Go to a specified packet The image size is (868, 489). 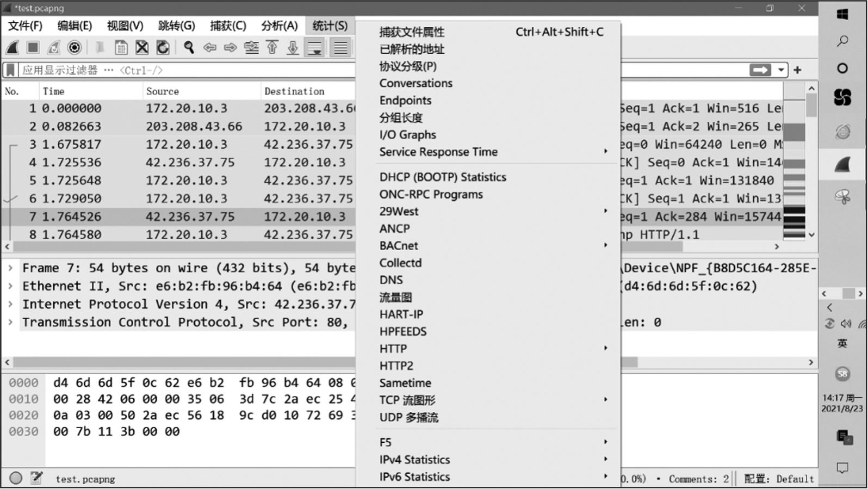pos(251,48)
